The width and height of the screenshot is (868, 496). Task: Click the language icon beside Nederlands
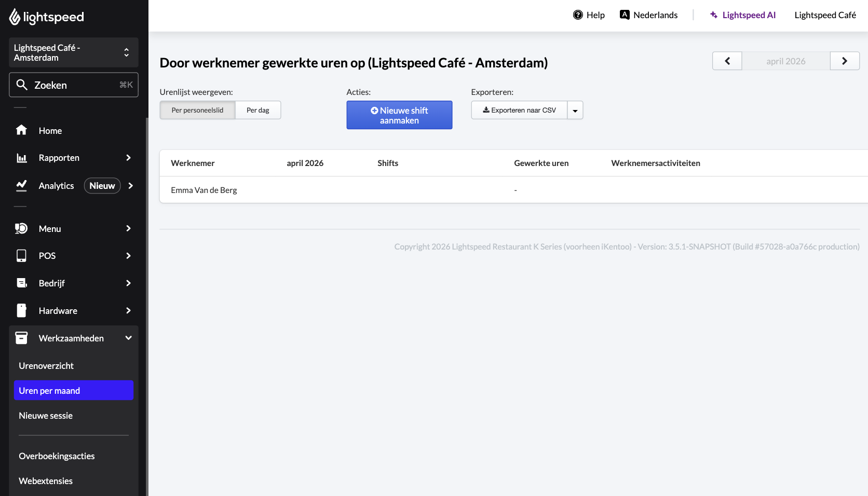[x=625, y=15]
